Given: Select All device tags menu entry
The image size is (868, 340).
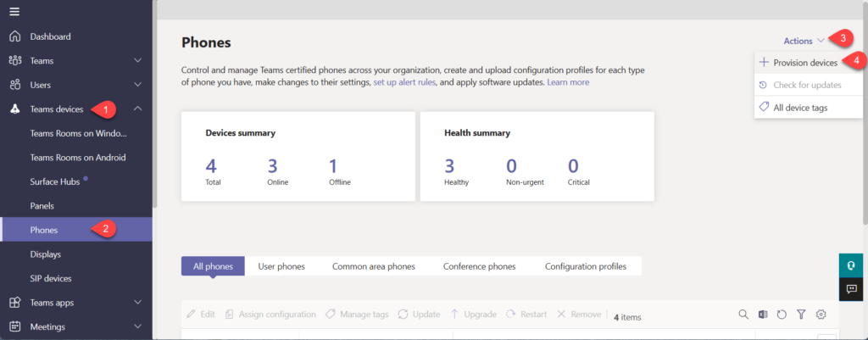Looking at the screenshot, I should tap(808, 108).
